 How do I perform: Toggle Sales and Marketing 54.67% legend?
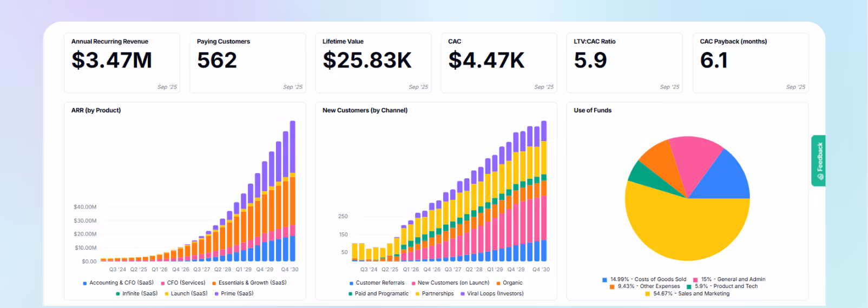pyautogui.click(x=687, y=293)
